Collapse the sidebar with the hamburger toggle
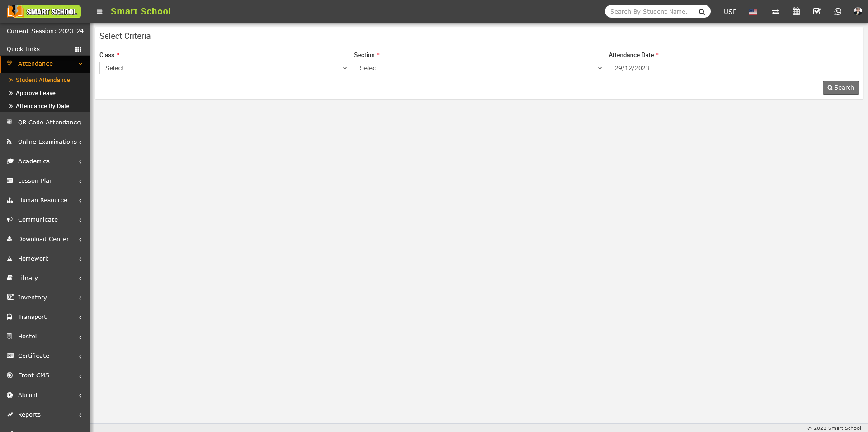Screen dimensions: 868x432 pyautogui.click(x=99, y=12)
